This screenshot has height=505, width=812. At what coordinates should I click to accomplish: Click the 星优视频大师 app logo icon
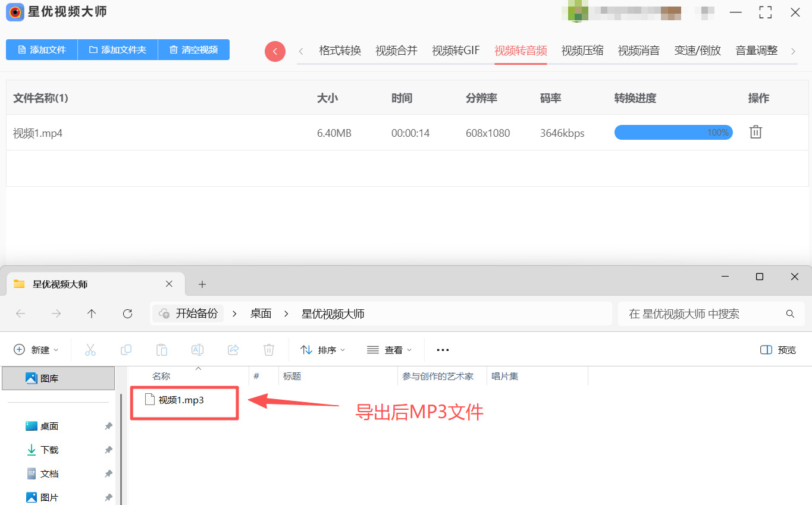(x=15, y=12)
